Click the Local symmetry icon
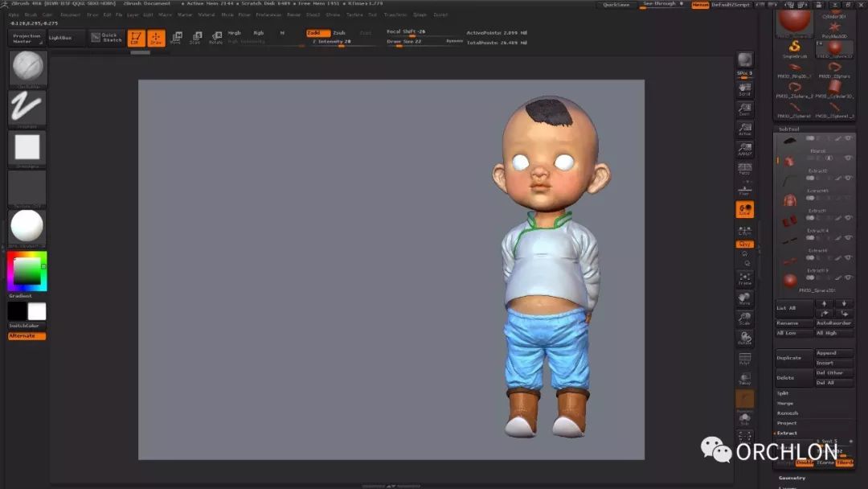The image size is (868, 489). click(x=745, y=209)
